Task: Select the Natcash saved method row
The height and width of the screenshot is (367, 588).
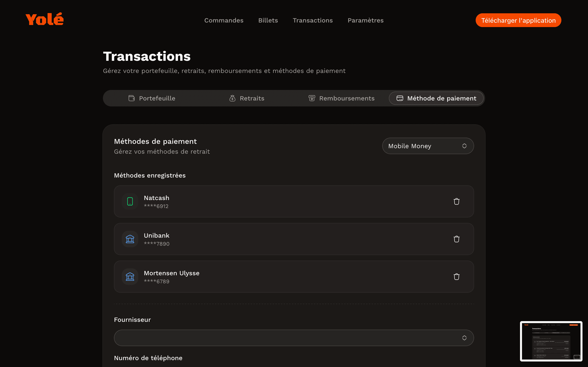Action: (280, 201)
